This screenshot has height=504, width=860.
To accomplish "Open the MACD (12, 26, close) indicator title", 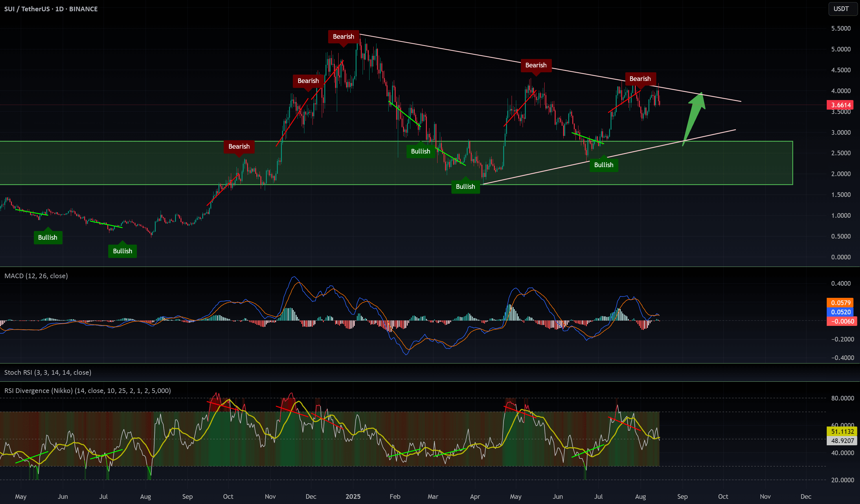I will 36,276.
